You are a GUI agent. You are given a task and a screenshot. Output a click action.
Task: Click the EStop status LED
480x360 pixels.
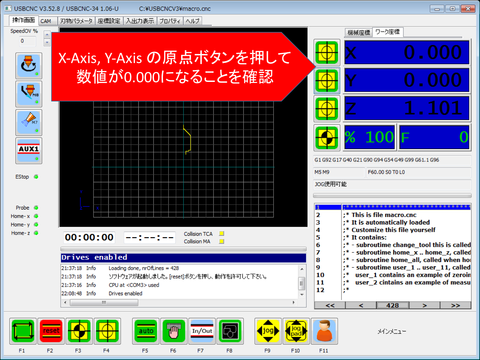[x=36, y=177]
